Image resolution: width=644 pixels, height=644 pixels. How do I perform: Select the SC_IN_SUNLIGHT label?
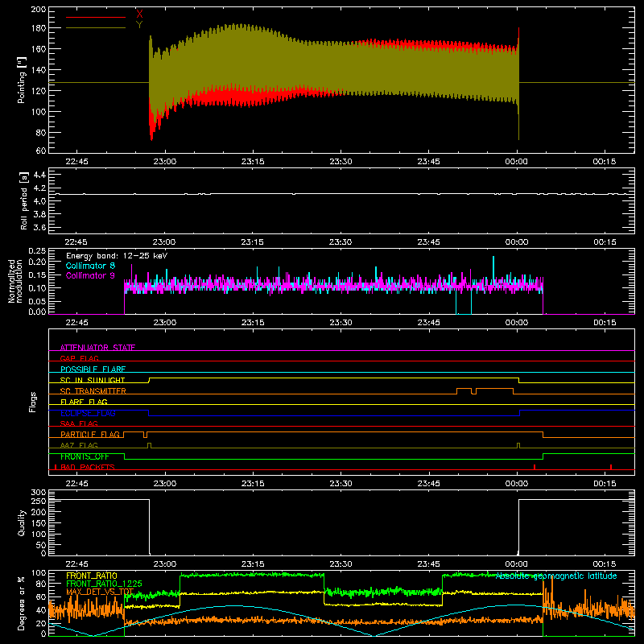coord(93,380)
